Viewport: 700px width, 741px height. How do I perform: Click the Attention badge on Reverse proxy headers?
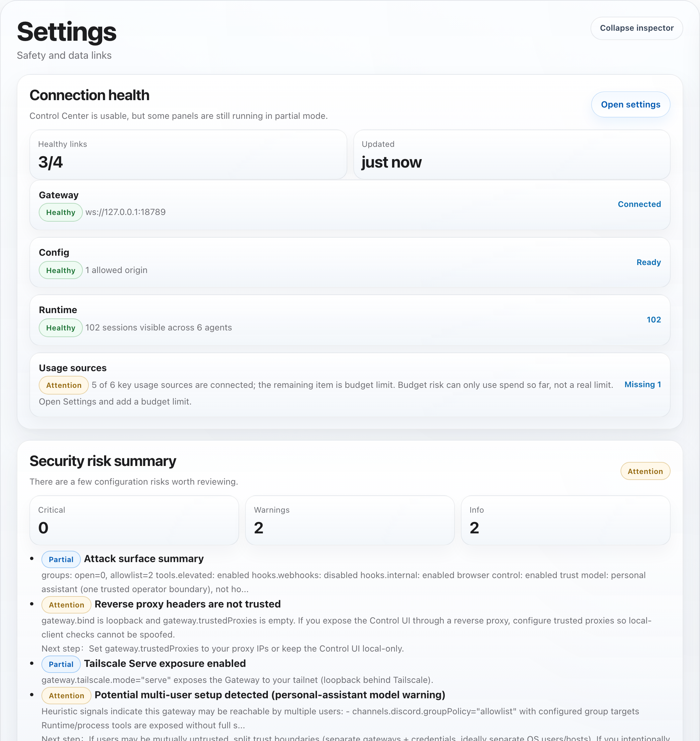(x=66, y=604)
